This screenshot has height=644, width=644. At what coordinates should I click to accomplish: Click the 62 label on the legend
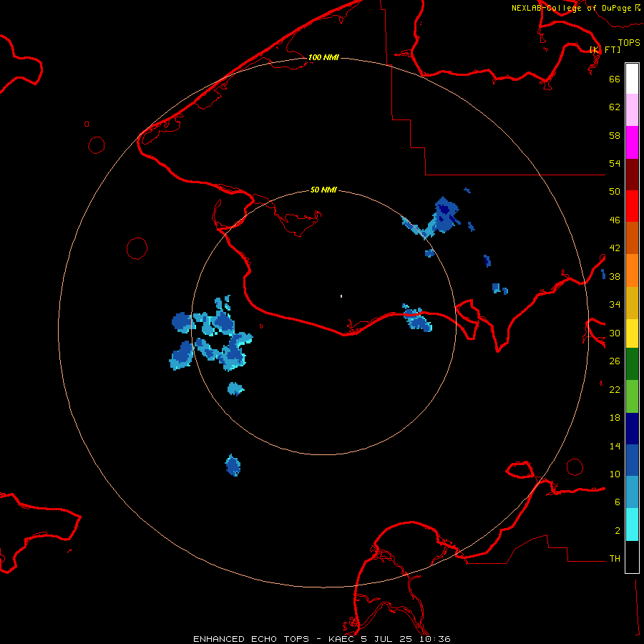(x=615, y=107)
